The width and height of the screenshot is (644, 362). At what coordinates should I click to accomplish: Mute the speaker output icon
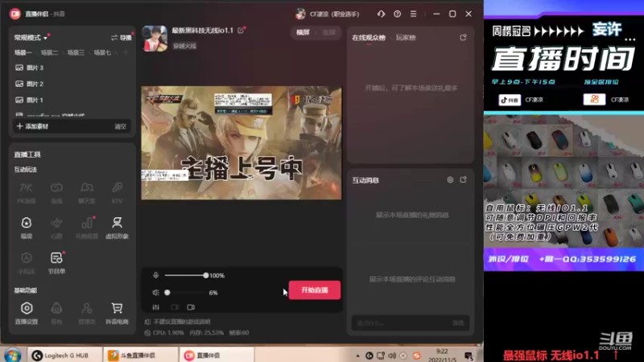point(155,293)
